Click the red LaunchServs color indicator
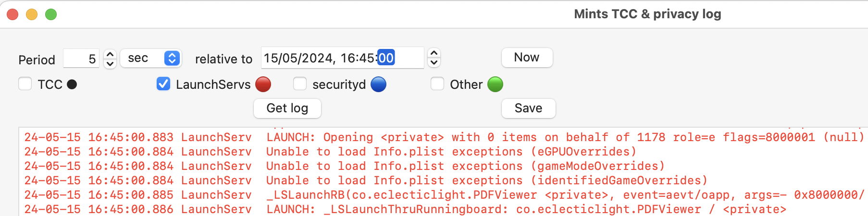The height and width of the screenshot is (216, 868). [263, 84]
